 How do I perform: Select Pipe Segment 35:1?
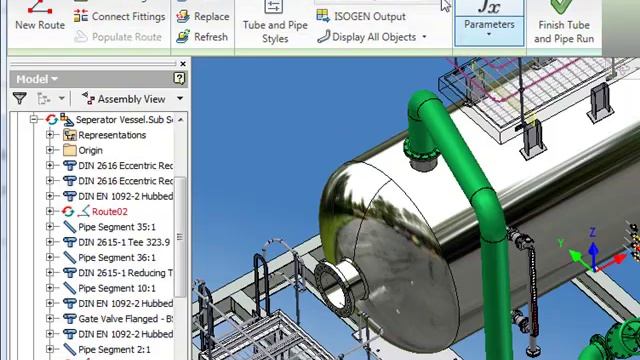point(117,227)
